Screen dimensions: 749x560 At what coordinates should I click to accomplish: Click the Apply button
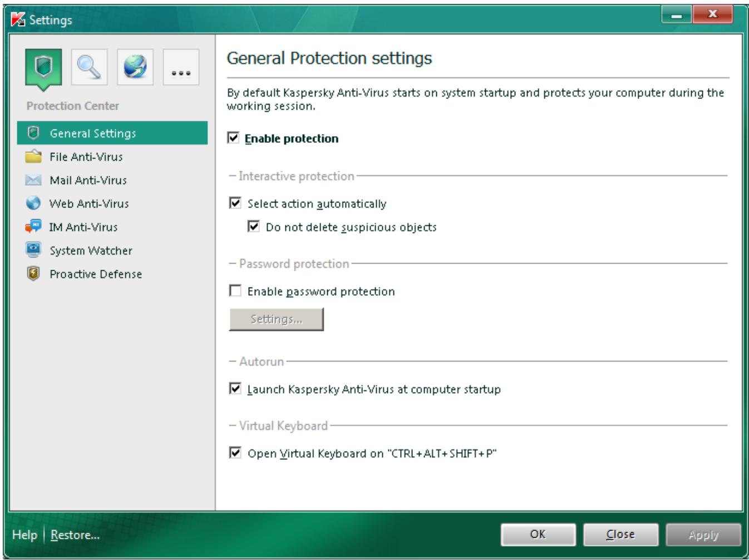703,534
